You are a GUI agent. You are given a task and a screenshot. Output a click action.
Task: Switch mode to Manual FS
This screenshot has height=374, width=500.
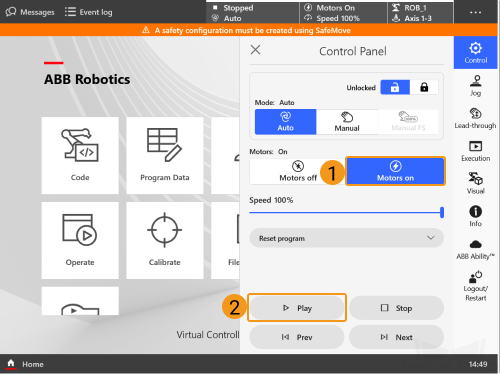[x=408, y=122]
